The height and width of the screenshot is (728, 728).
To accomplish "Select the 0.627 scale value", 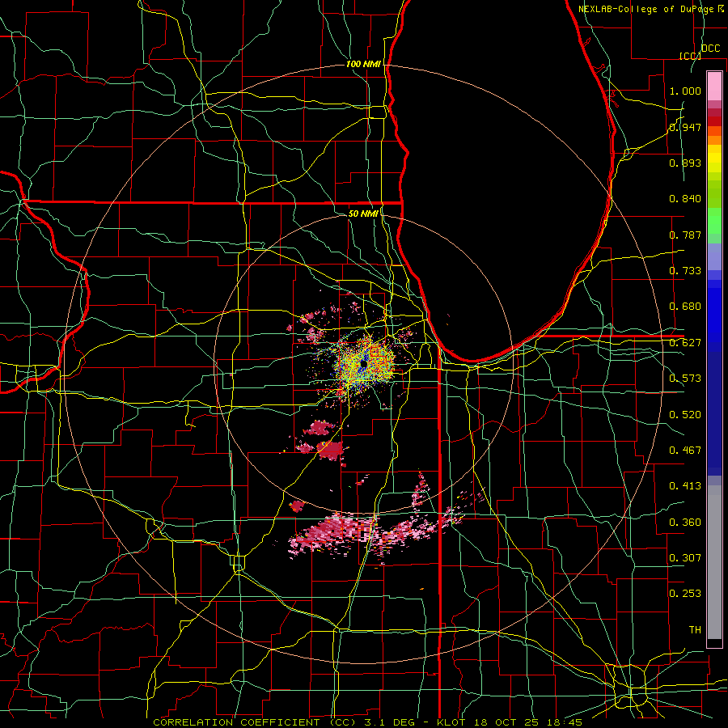I will click(x=685, y=343).
